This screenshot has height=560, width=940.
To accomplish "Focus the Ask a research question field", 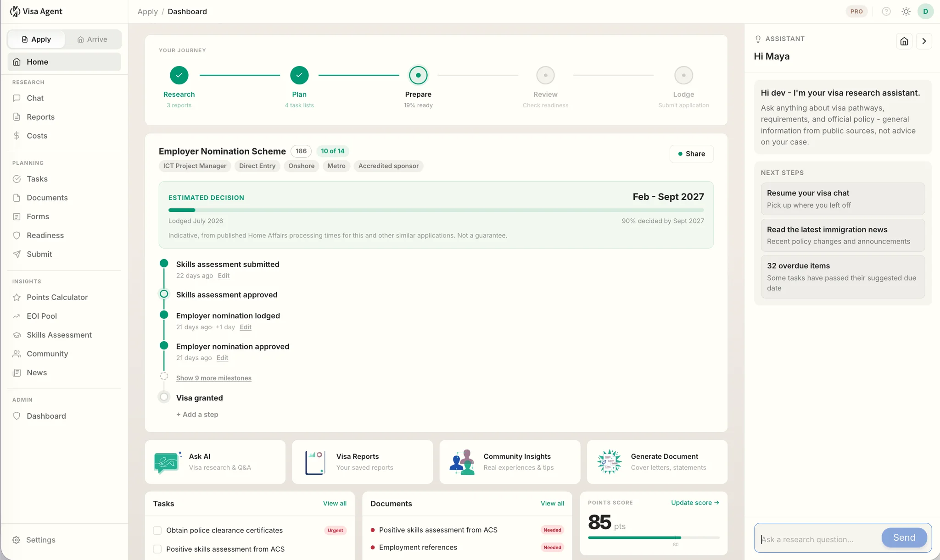I will tap(819, 539).
